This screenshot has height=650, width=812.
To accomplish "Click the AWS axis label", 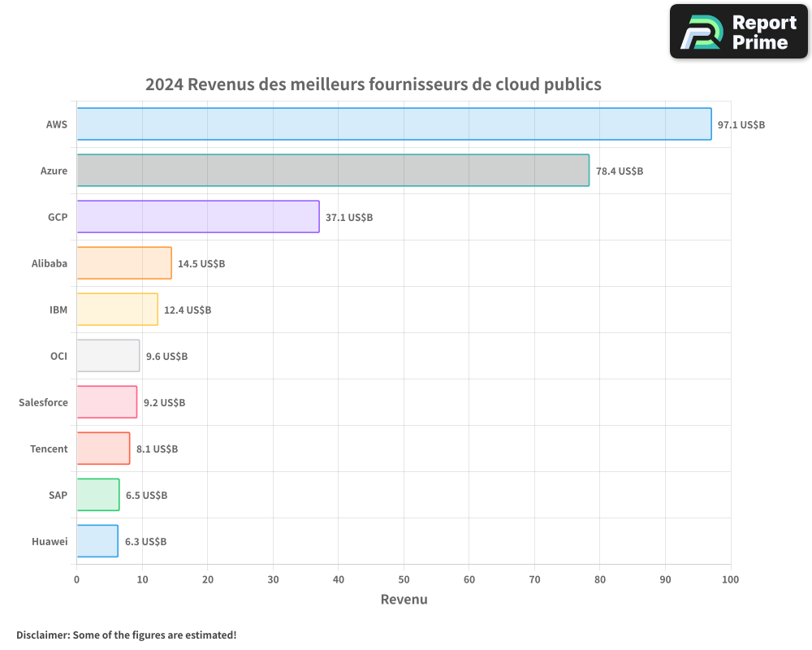I will click(x=56, y=124).
